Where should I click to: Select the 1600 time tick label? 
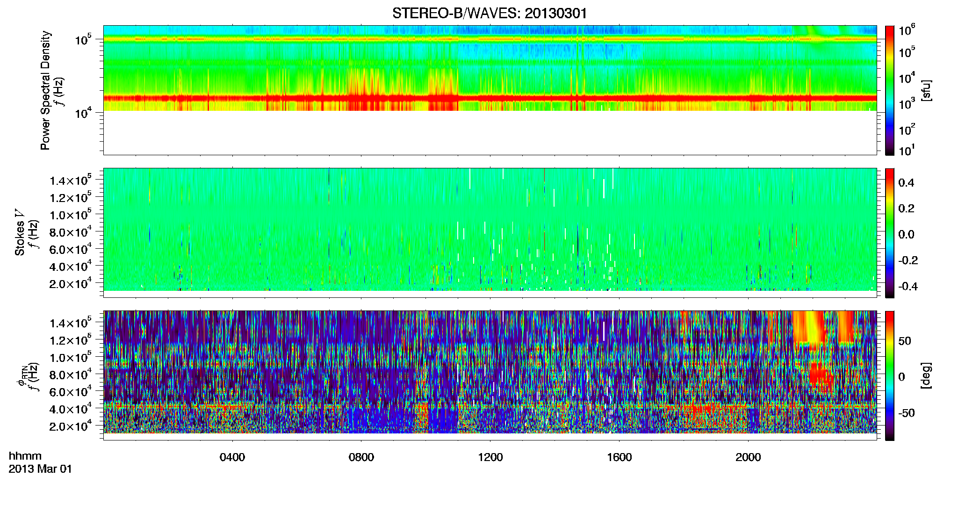tap(620, 457)
